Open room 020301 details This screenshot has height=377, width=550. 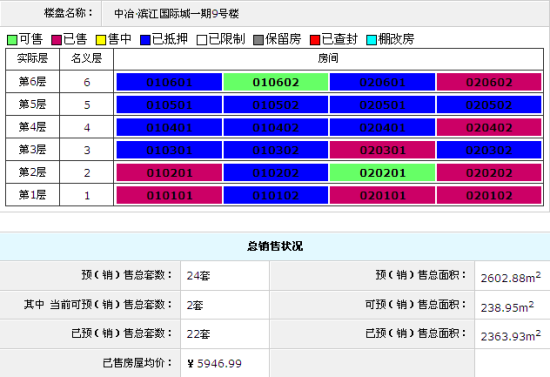point(382,150)
